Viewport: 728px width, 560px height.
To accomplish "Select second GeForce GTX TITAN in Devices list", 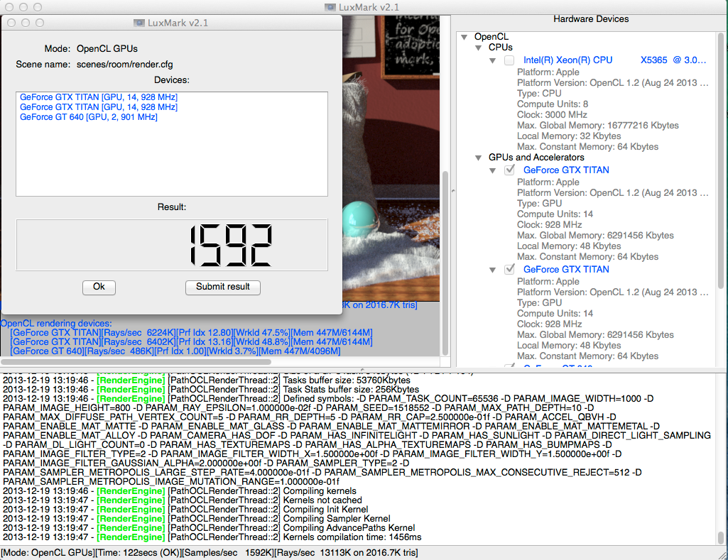I will tap(99, 106).
